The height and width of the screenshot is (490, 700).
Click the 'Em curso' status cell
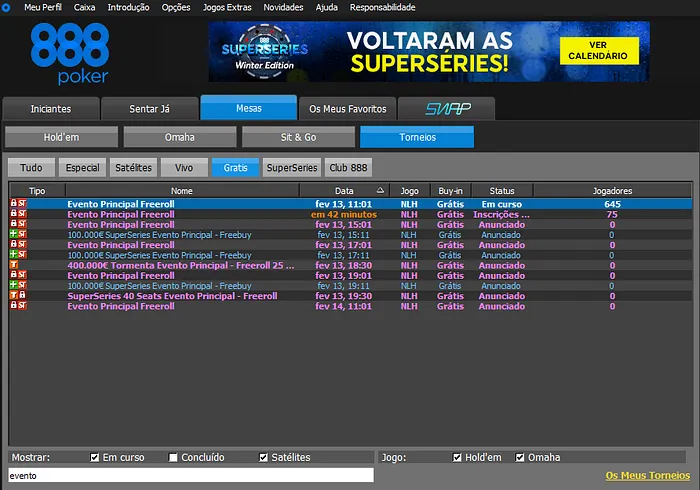click(x=502, y=204)
